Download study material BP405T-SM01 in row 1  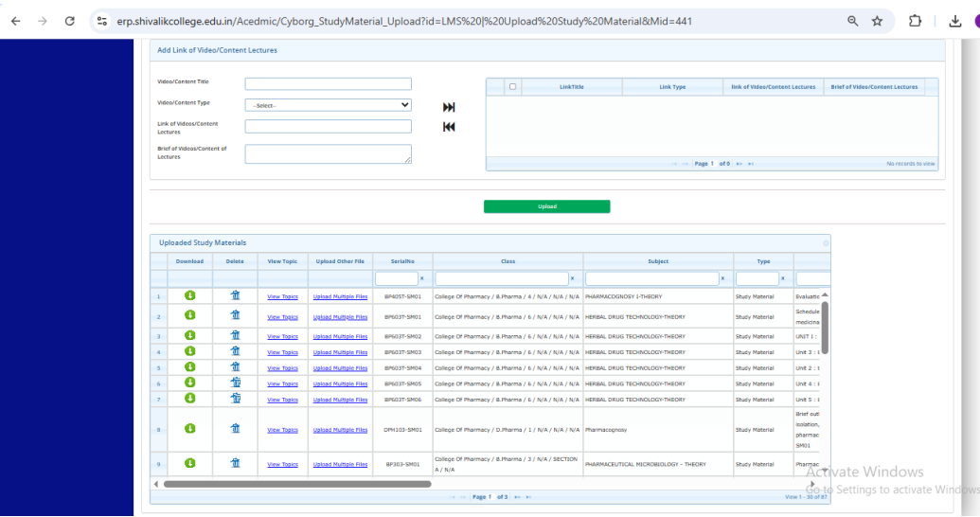[189, 295]
